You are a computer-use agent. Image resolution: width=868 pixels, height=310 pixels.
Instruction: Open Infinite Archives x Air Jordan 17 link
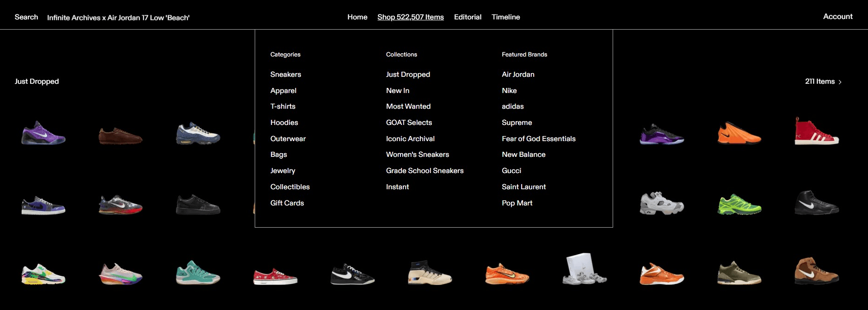(x=118, y=18)
